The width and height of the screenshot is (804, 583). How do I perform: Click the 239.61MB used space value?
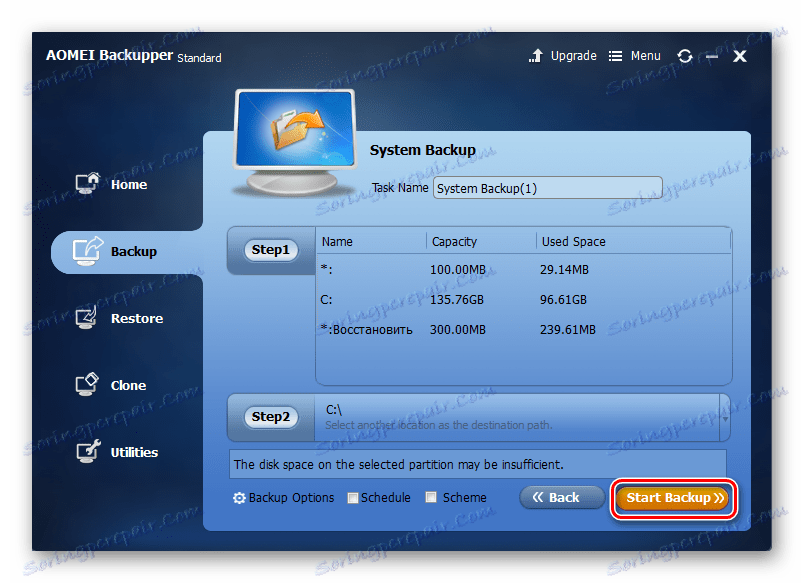point(568,330)
